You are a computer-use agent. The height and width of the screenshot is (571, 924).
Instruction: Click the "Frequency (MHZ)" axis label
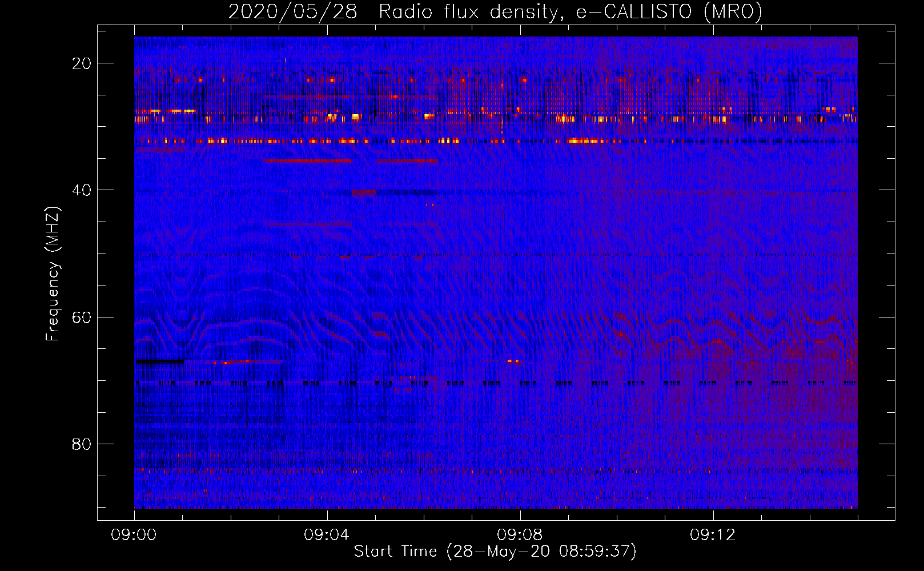click(53, 274)
